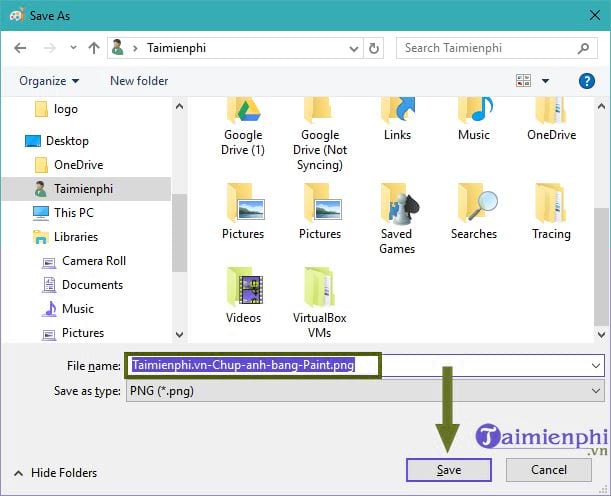The image size is (611, 496).
Task: Open the Save as type combo box
Action: 366,391
